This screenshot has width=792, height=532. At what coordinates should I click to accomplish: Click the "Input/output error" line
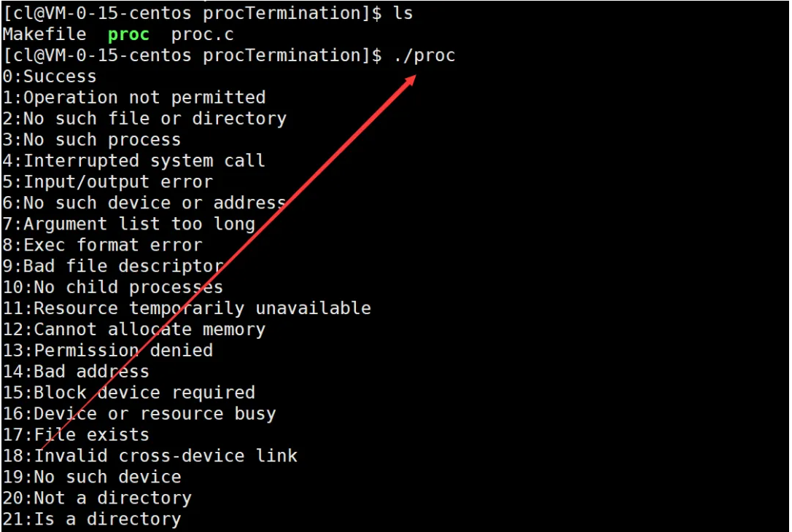(x=108, y=182)
